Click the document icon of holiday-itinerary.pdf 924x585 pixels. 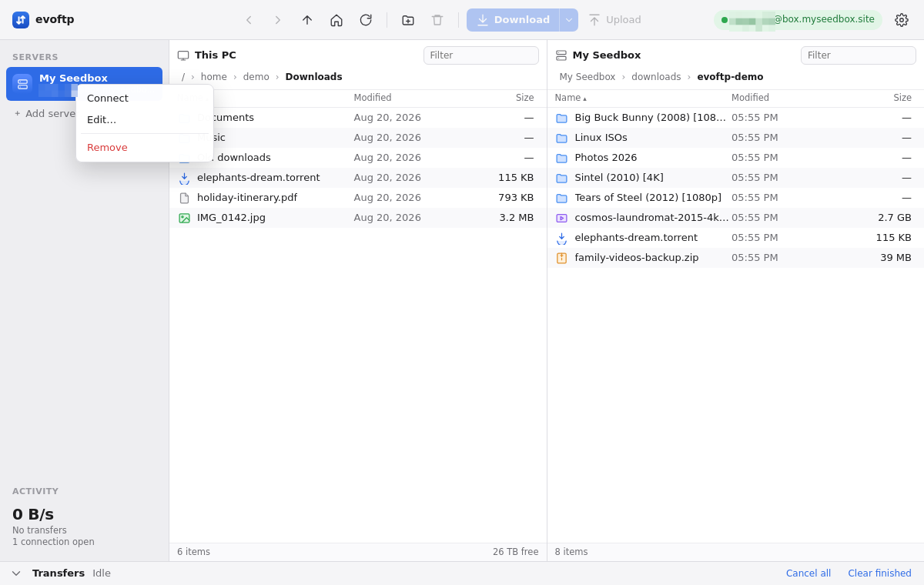[x=184, y=198]
